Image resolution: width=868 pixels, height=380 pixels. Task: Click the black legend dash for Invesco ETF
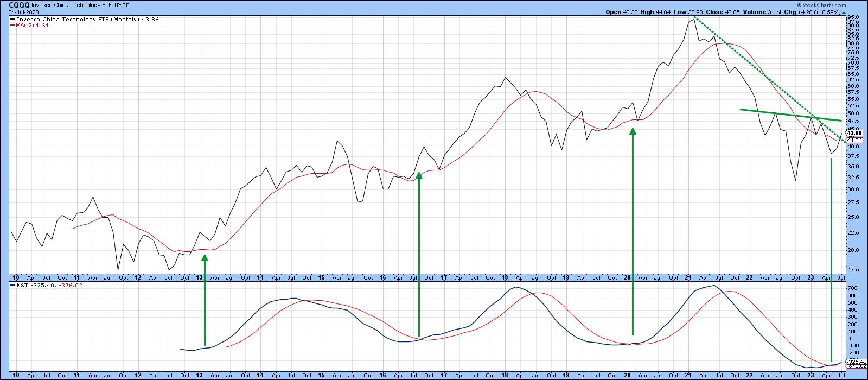(12, 18)
